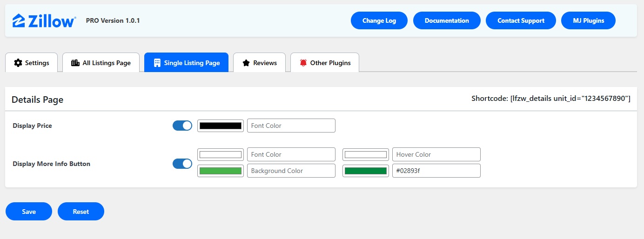
Task: Save the details page settings
Action: [29, 212]
